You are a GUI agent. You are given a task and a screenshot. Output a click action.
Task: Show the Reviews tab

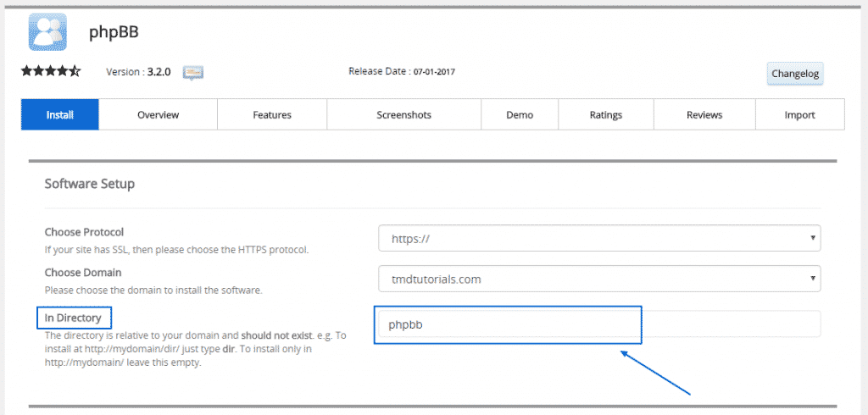pyautogui.click(x=704, y=115)
